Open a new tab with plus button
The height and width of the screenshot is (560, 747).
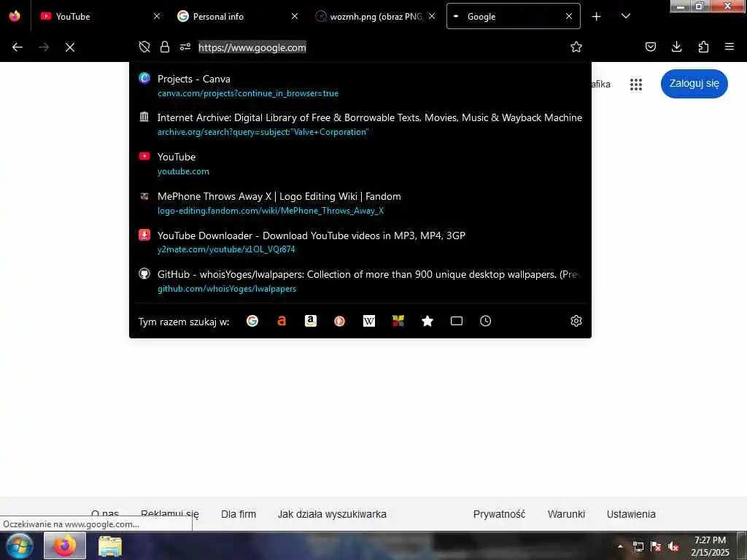596,17
